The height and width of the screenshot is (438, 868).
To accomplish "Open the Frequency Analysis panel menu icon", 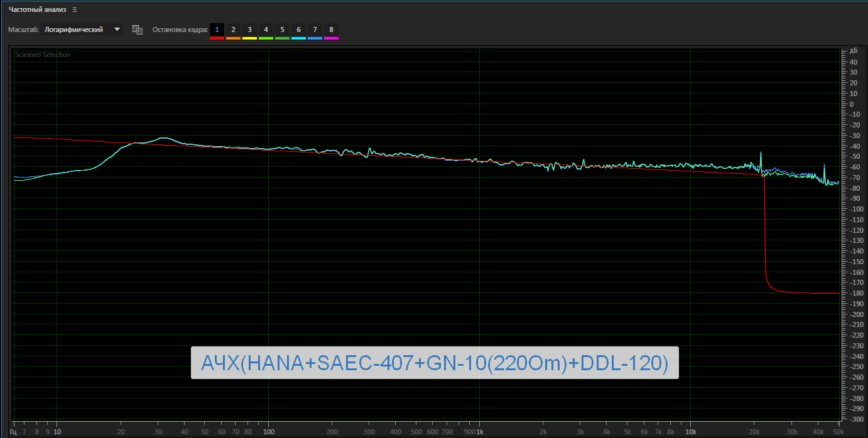I will click(74, 10).
